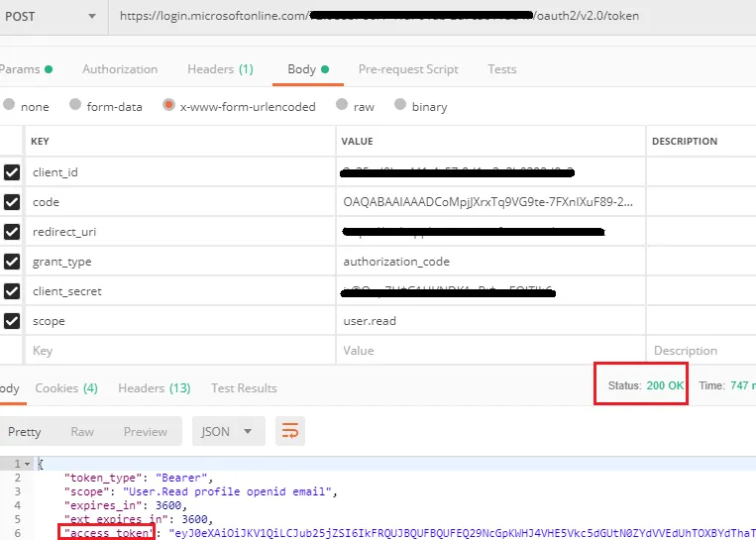
Task: Open the Tests tab
Action: [x=502, y=69]
